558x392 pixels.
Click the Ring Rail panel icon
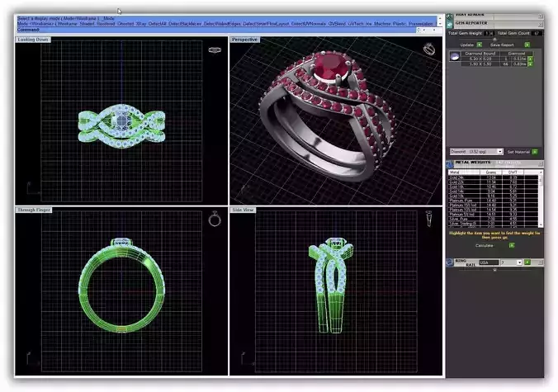pos(450,262)
